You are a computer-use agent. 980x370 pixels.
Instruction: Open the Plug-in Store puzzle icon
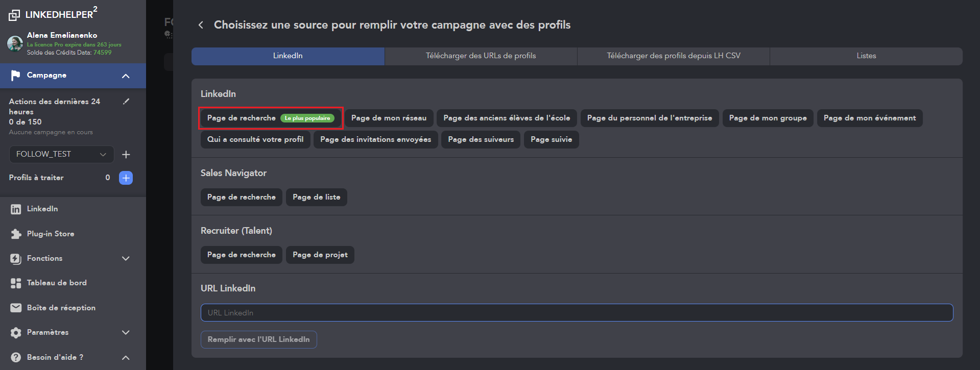(16, 234)
